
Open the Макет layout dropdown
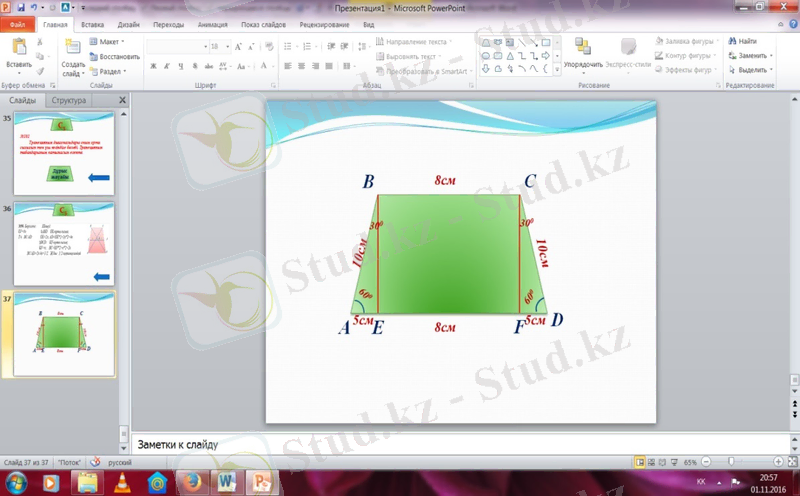[109, 42]
